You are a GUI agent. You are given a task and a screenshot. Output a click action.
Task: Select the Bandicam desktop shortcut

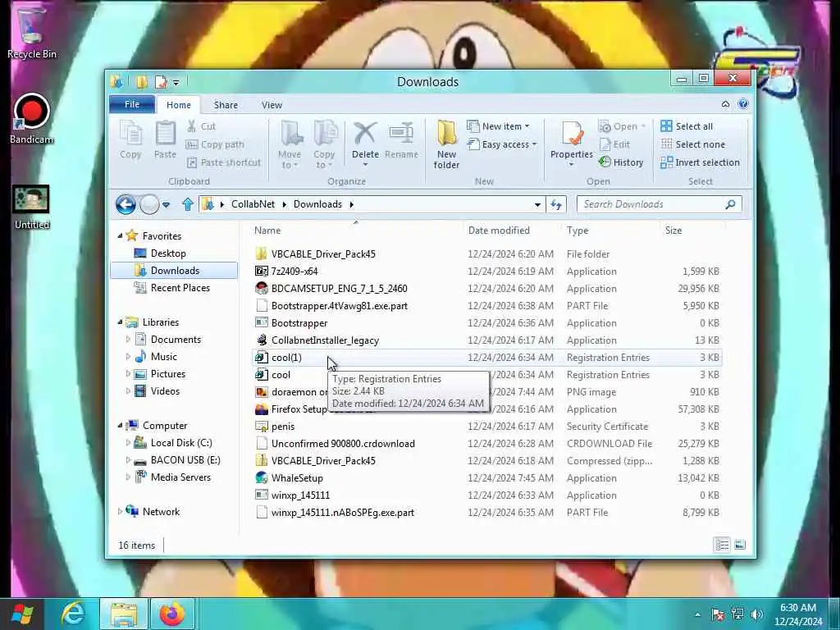click(x=32, y=119)
